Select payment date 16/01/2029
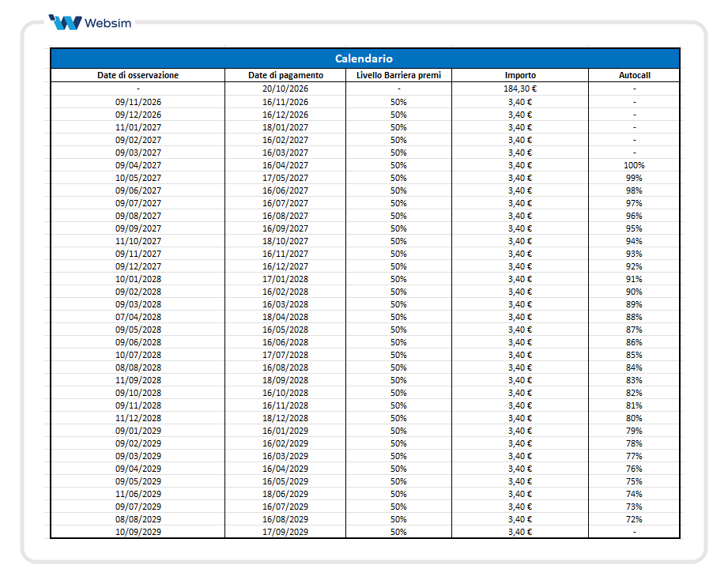The height and width of the screenshot is (584, 728). click(x=285, y=431)
